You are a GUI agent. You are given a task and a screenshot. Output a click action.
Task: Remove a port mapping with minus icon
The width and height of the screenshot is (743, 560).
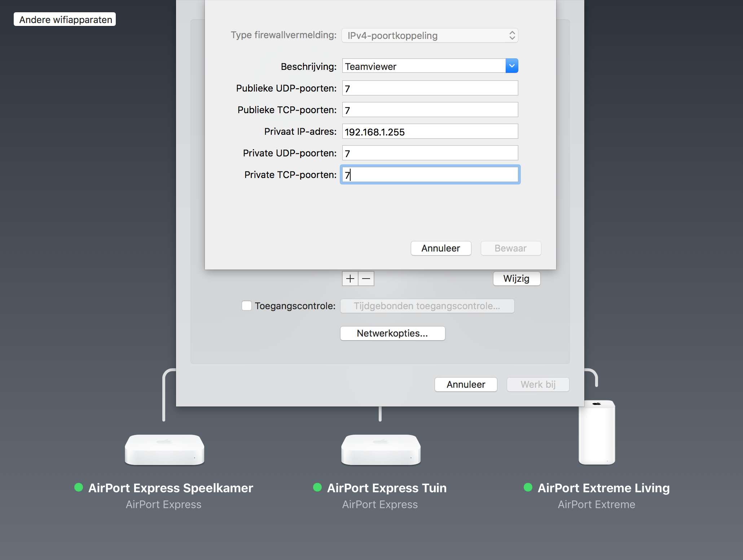(366, 279)
